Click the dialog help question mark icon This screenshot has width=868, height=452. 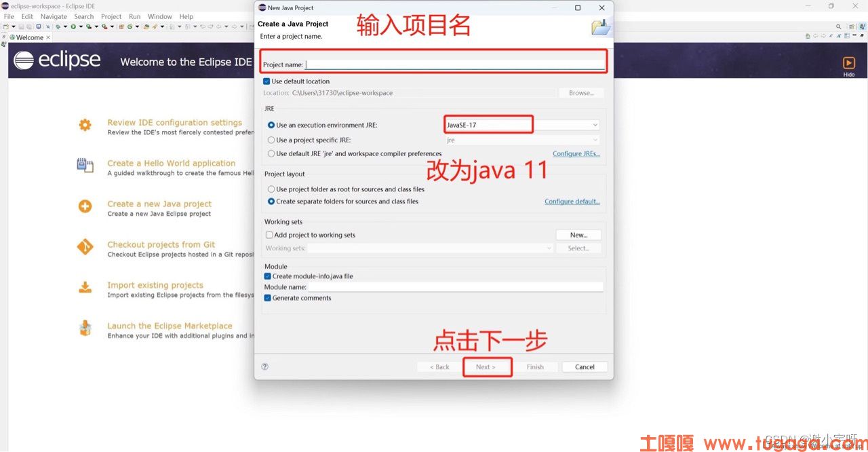[x=264, y=366]
